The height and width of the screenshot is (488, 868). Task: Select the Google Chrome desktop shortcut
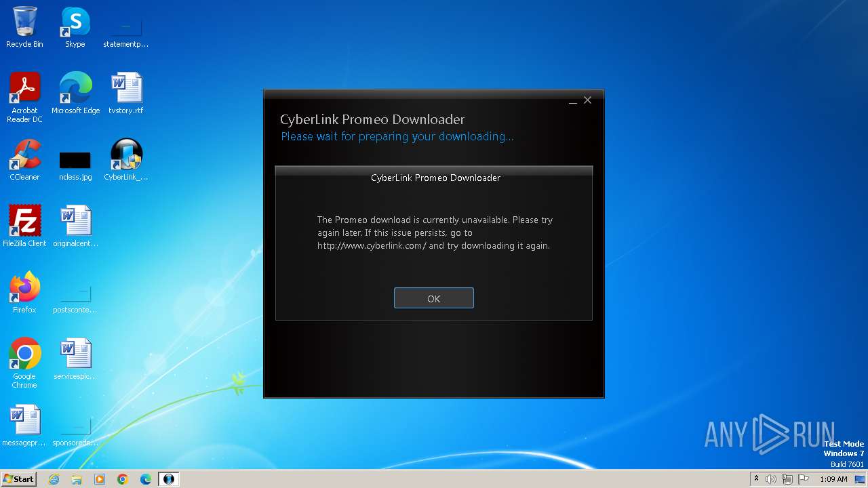(24, 363)
